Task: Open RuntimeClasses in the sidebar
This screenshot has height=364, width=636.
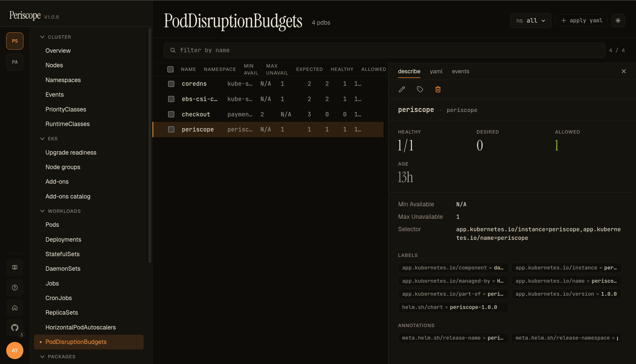Action: pos(89,124)
